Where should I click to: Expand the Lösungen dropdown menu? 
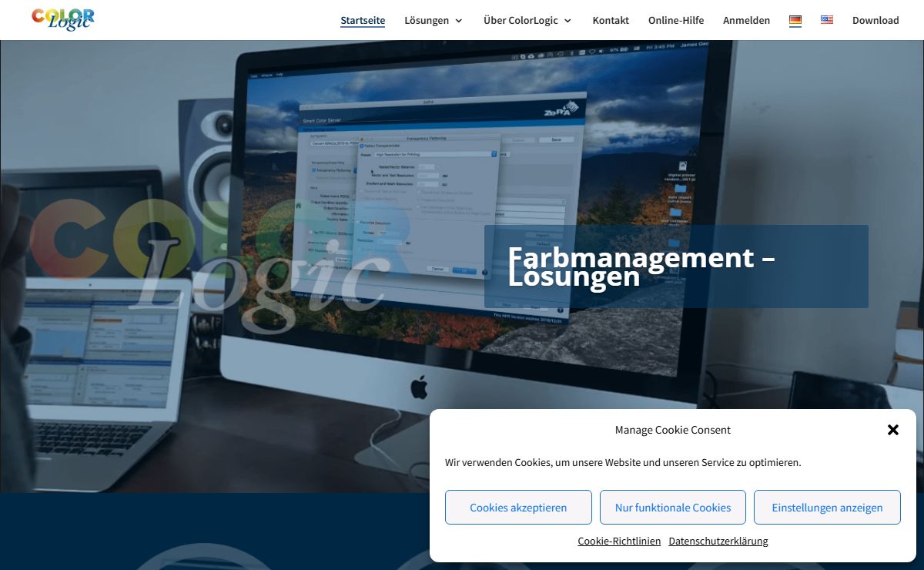(434, 21)
